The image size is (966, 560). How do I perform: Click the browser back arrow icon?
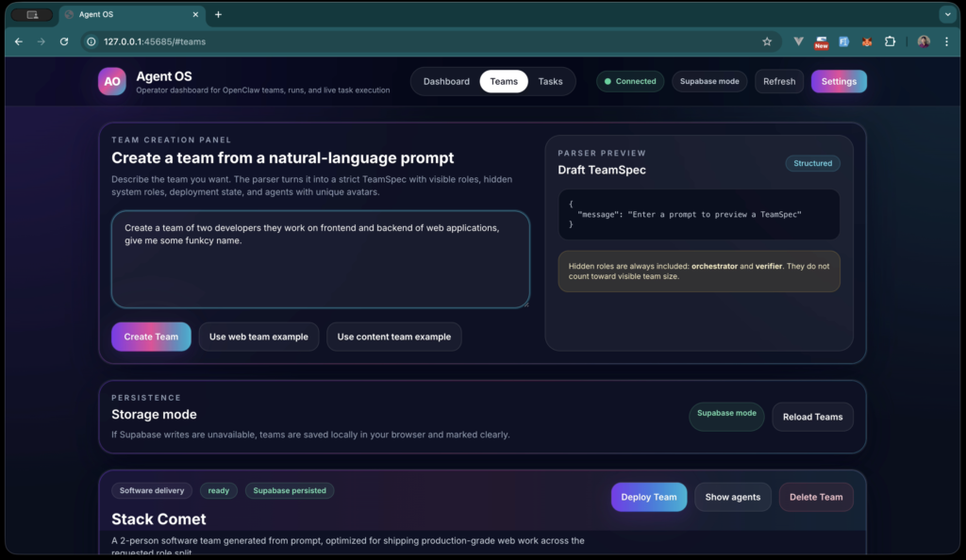[18, 41]
